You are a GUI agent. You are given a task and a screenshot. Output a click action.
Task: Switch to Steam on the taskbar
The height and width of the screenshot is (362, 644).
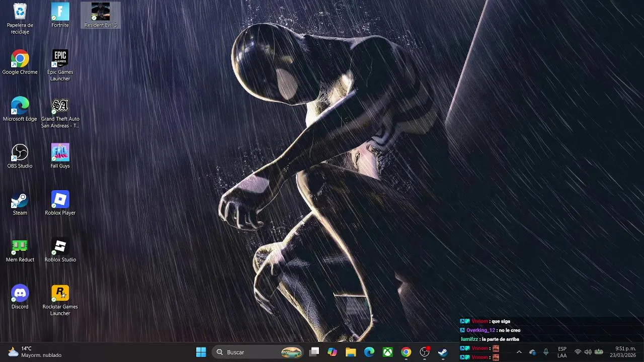[443, 352]
